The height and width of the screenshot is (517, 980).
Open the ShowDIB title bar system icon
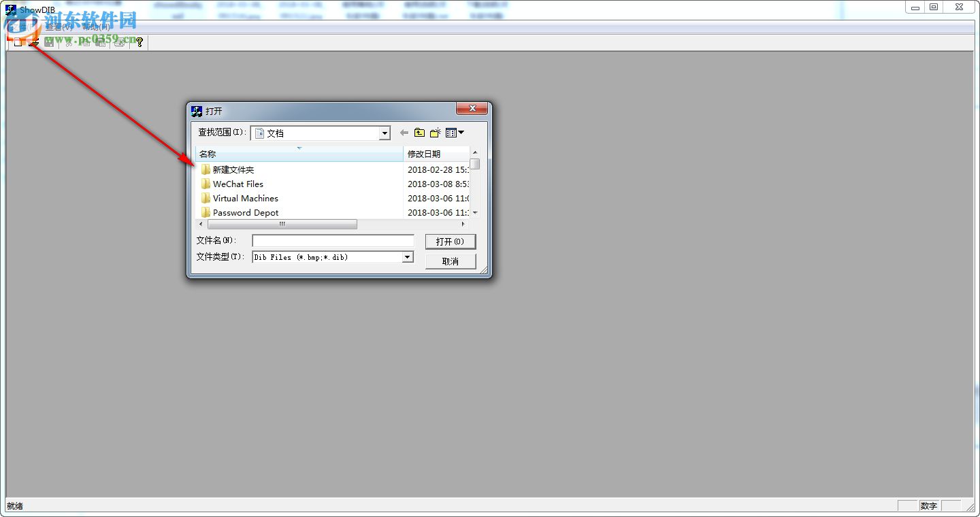point(11,10)
